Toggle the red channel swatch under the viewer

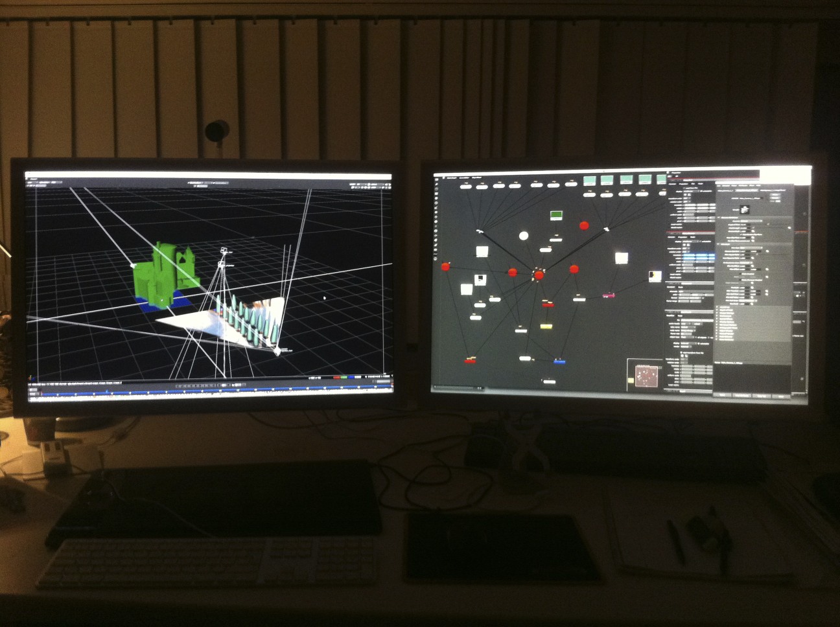[x=337, y=378]
